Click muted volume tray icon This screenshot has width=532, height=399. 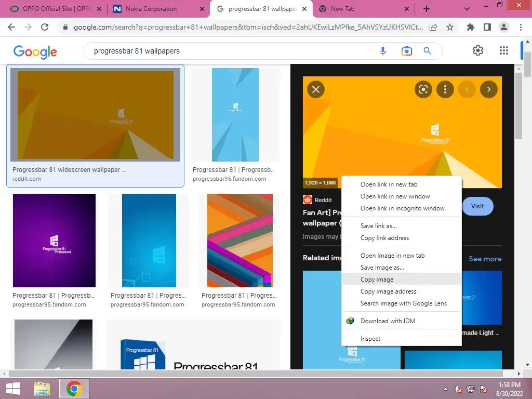tap(458, 389)
